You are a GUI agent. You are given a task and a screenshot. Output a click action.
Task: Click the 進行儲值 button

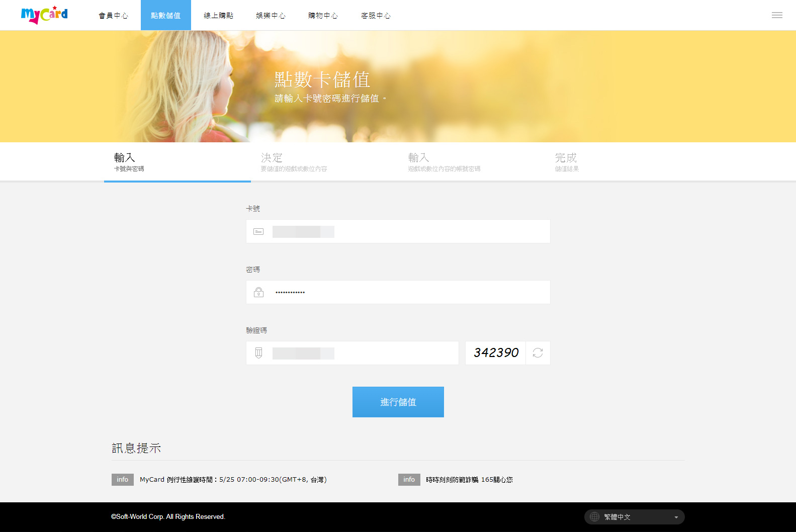pyautogui.click(x=398, y=402)
